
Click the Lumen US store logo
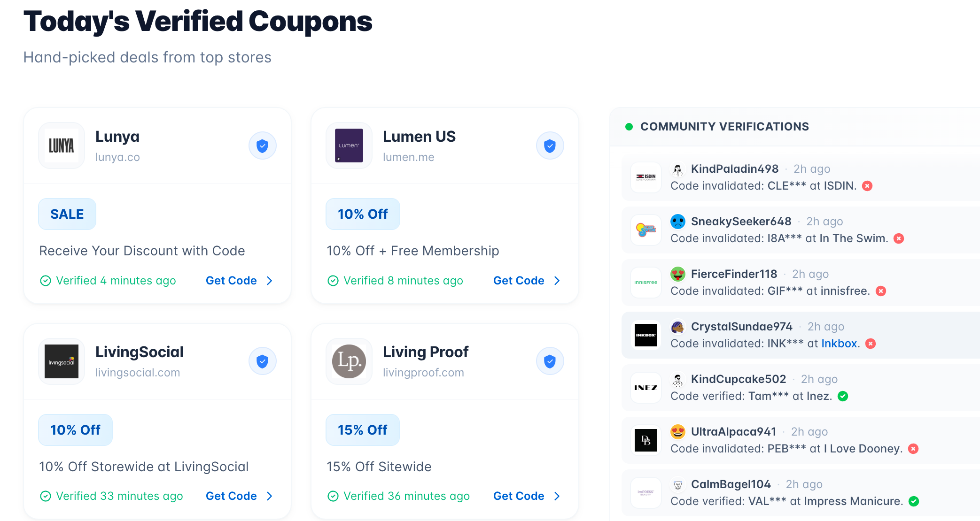point(349,146)
